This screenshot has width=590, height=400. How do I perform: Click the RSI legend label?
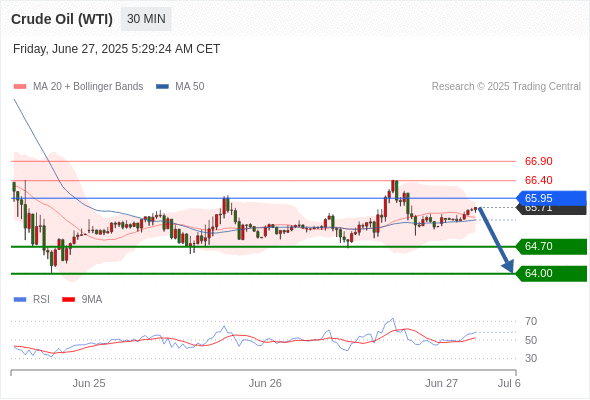(x=41, y=300)
